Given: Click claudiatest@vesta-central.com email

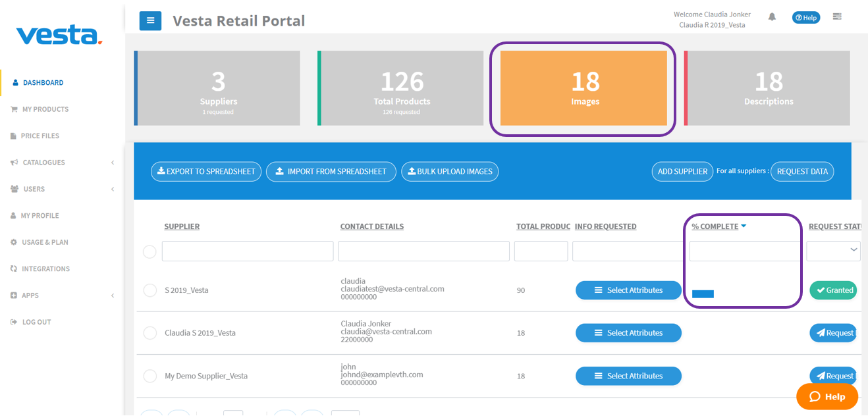Looking at the screenshot, I should pos(393,289).
